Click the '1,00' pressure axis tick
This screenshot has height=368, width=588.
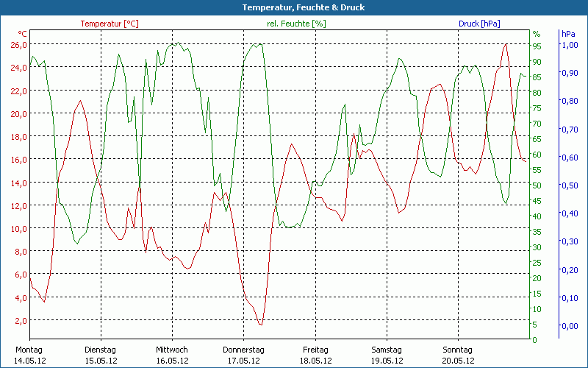click(x=570, y=45)
